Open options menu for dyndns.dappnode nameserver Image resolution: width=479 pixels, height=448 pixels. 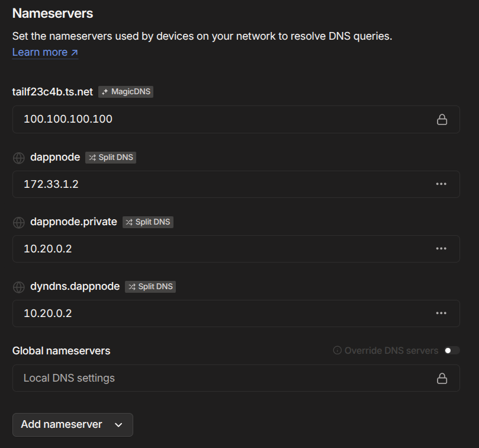pos(441,313)
